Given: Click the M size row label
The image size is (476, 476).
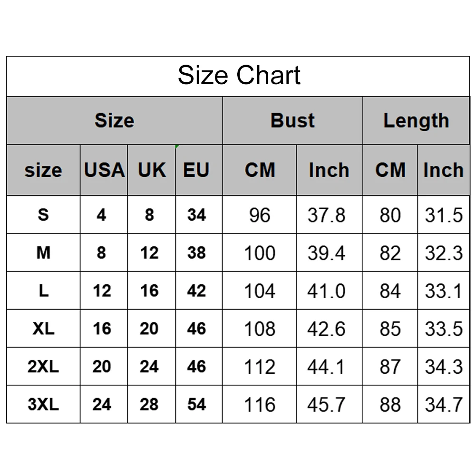Looking at the screenshot, I should (43, 253).
